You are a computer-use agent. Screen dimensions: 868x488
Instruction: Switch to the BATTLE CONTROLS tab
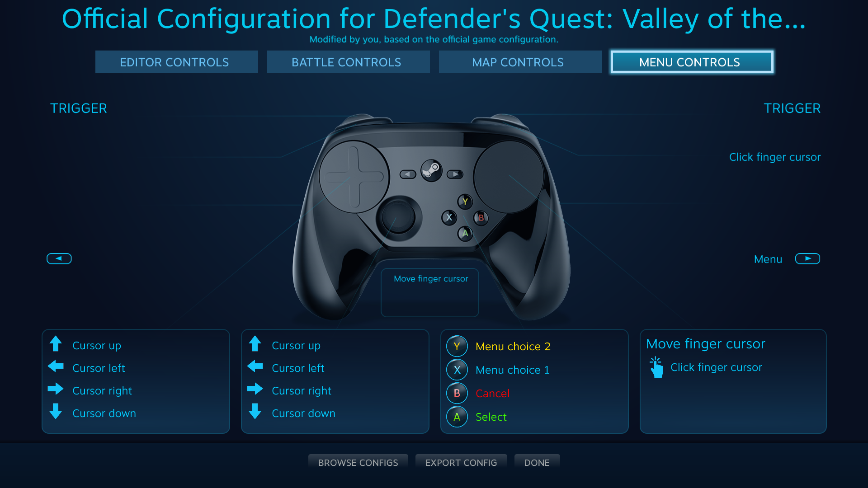[346, 62]
